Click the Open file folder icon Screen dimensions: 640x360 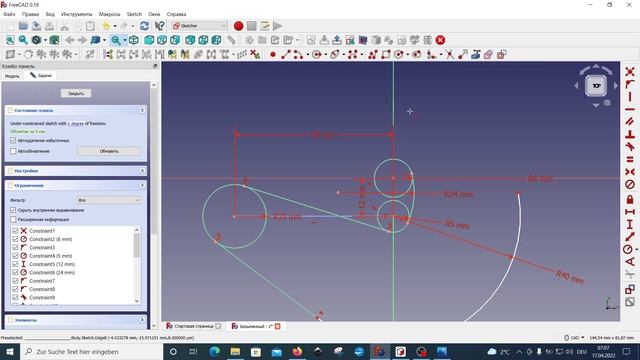tap(23, 26)
